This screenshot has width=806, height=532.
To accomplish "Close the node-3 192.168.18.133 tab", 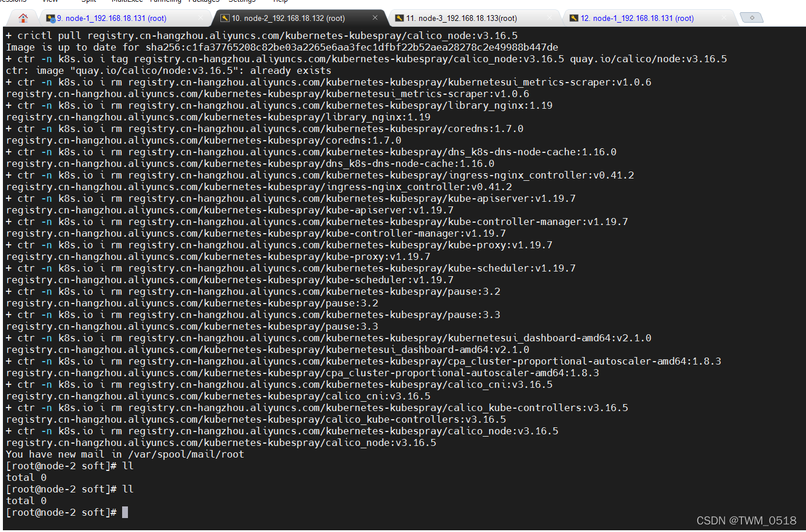I will click(550, 18).
